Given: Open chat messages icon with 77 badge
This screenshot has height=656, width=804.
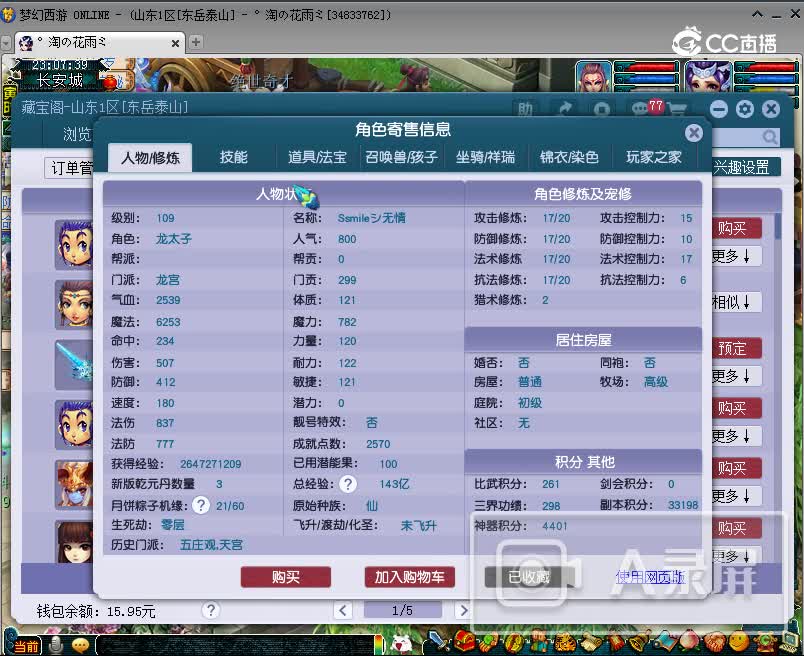Looking at the screenshot, I should click(x=639, y=108).
